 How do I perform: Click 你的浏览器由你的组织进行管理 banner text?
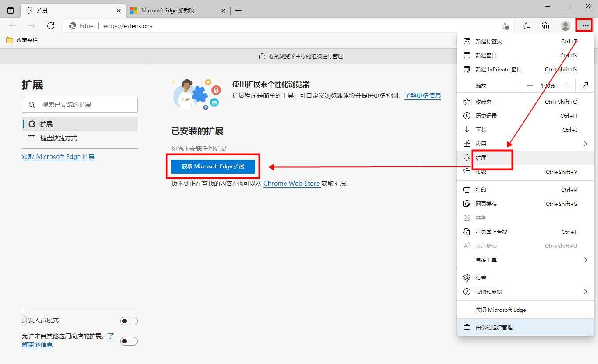306,57
